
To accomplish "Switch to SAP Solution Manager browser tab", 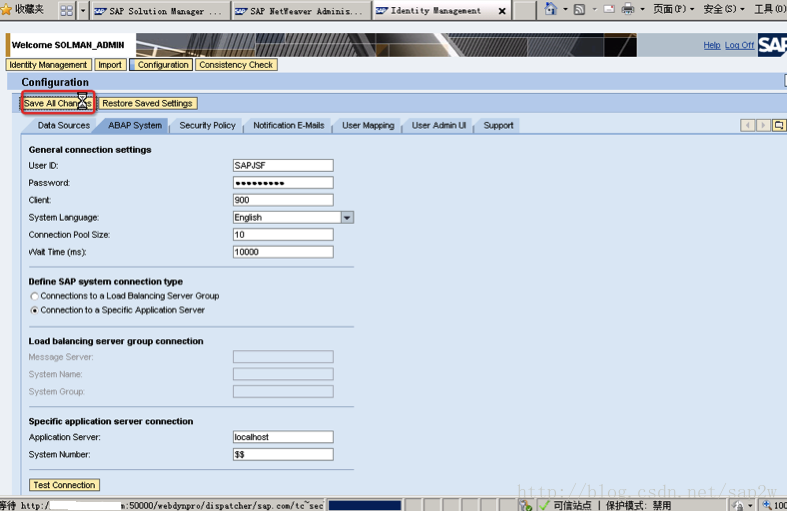I will pos(159,11).
